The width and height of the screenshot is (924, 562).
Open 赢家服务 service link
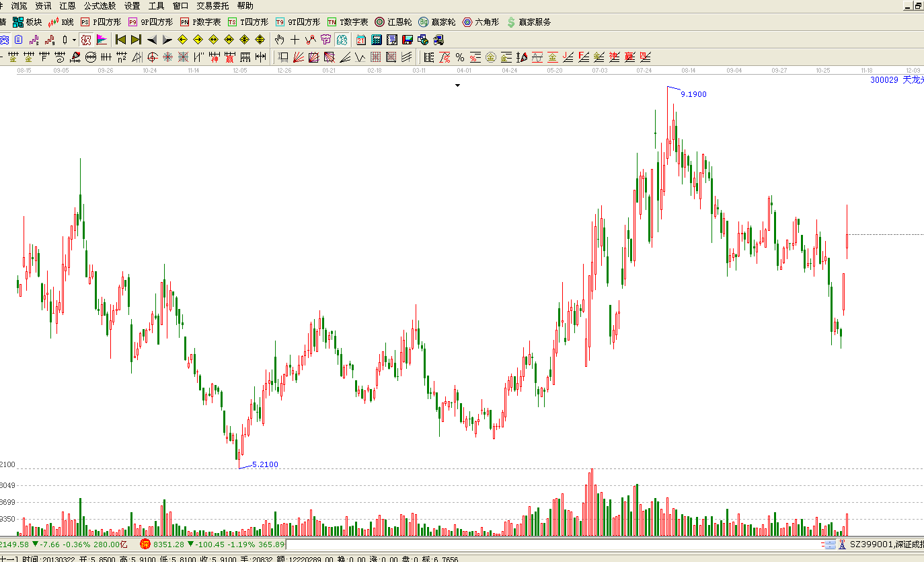(x=529, y=22)
